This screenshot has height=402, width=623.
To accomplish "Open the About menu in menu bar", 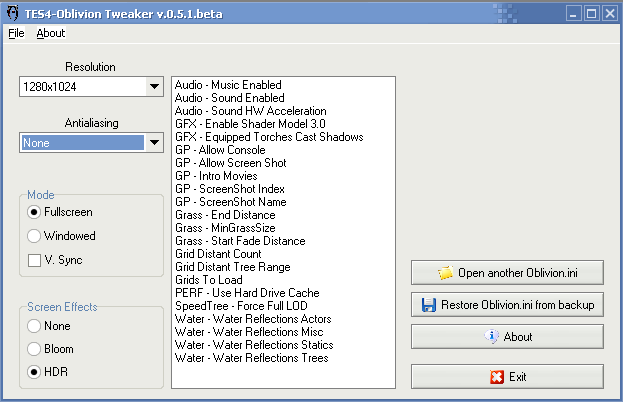I will [x=50, y=33].
